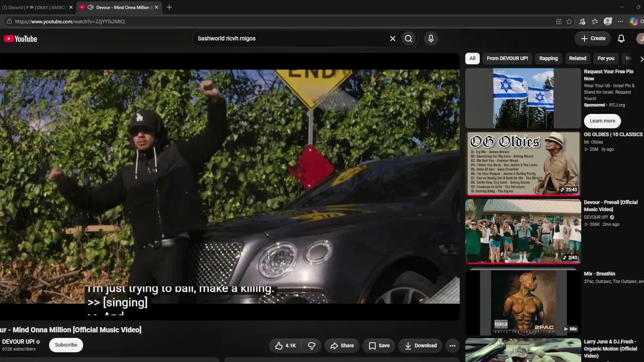Screen dimensions: 644x362
Task: Click the video player to pause
Action: 229,186
